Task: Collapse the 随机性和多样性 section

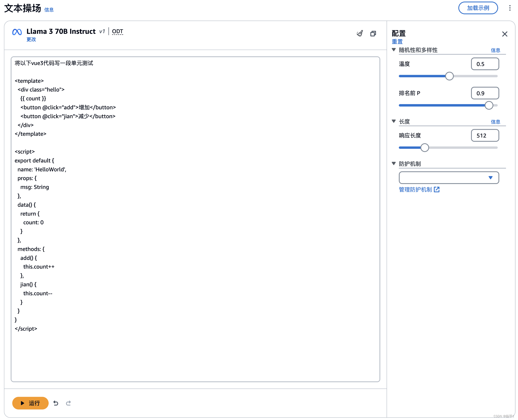Action: click(x=394, y=50)
